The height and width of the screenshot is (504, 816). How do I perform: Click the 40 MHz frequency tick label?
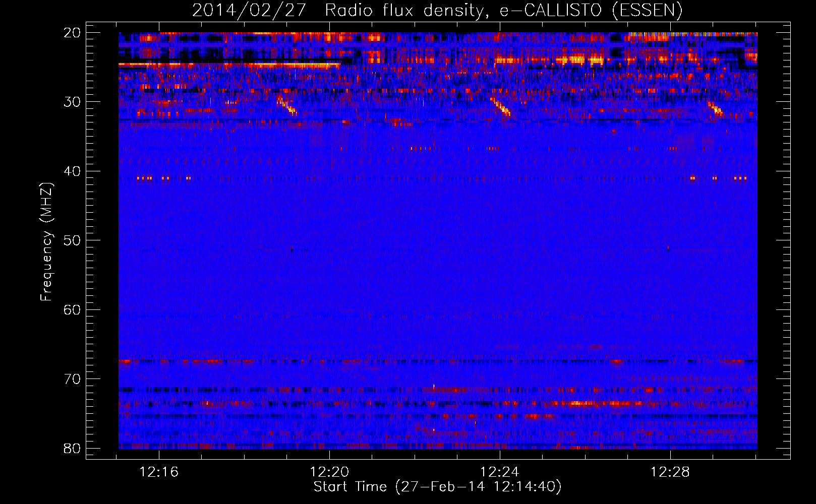72,171
